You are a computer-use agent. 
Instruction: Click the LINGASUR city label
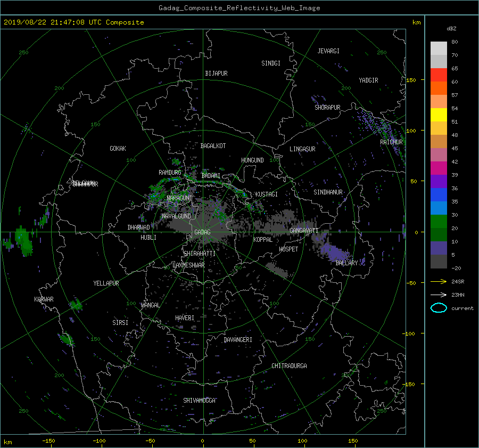pyautogui.click(x=302, y=149)
